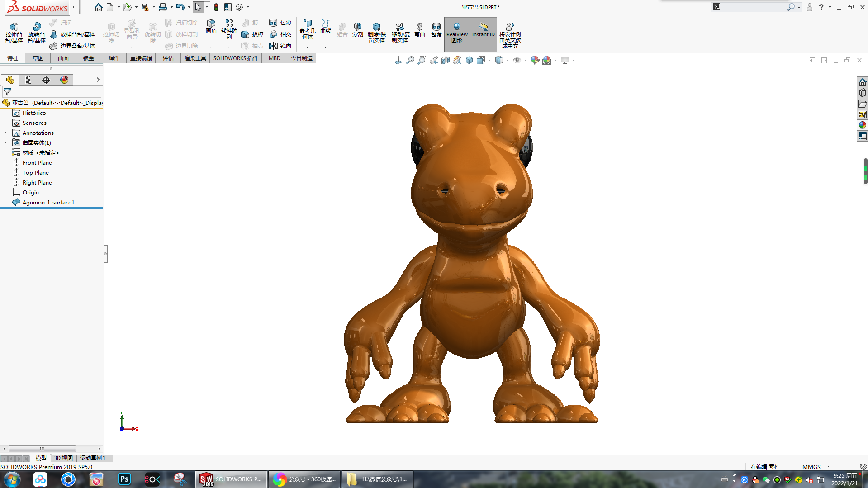Click the feature tree horizontal scrollbar
Viewport: 868px width, 488px height.
[42, 449]
